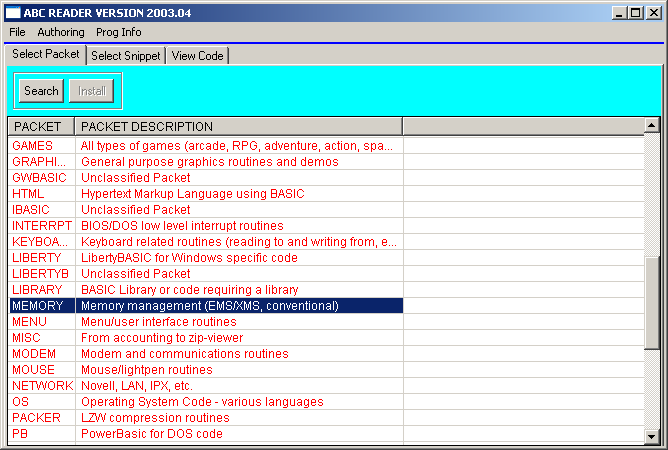Open the Authoring menu
Viewport: 668px width, 450px height.
(x=61, y=32)
